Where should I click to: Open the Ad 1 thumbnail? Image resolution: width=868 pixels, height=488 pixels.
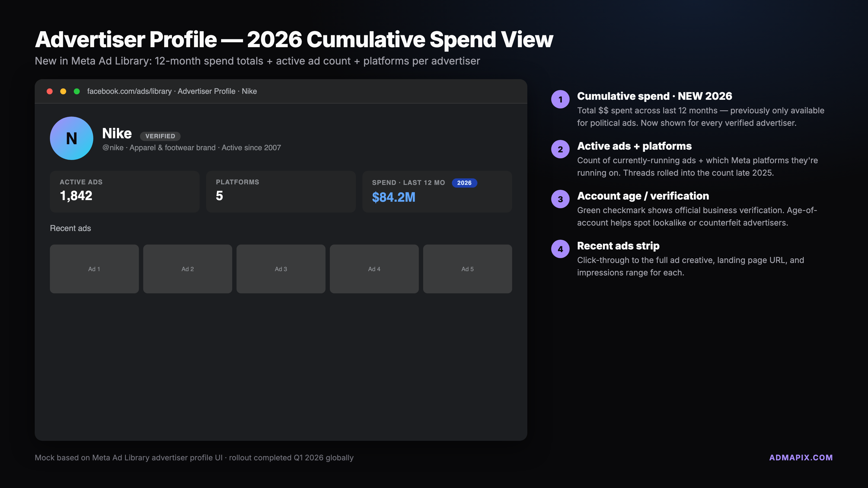(x=94, y=269)
